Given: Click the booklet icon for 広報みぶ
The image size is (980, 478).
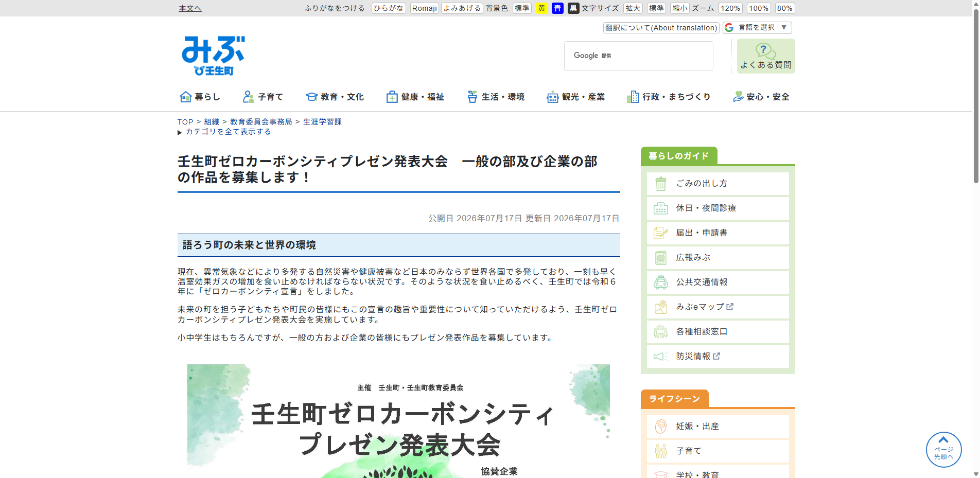Looking at the screenshot, I should tap(661, 257).
